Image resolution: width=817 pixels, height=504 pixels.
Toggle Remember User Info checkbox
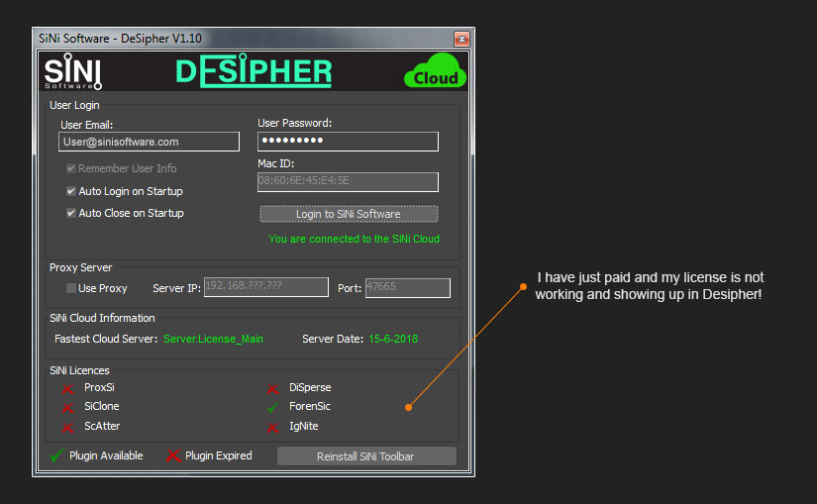tap(71, 168)
